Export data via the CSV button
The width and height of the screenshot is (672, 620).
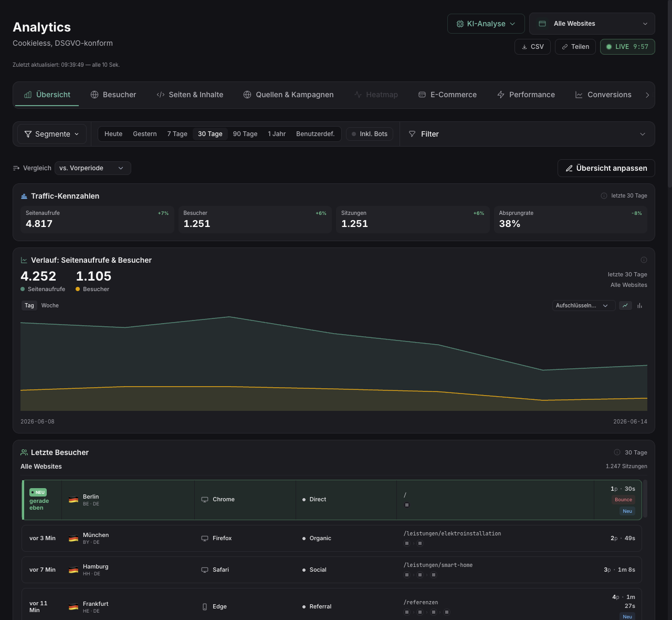pos(532,47)
